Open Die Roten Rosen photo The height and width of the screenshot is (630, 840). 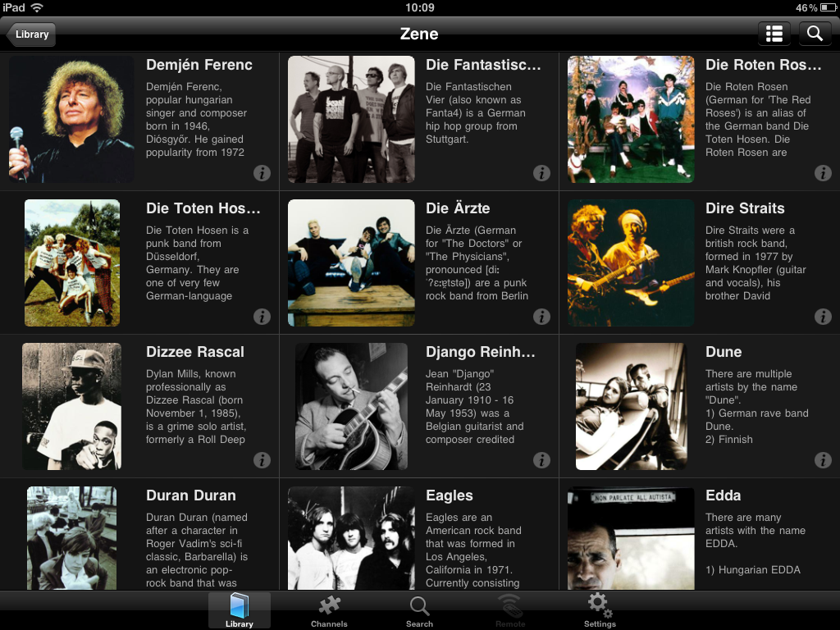pyautogui.click(x=631, y=120)
